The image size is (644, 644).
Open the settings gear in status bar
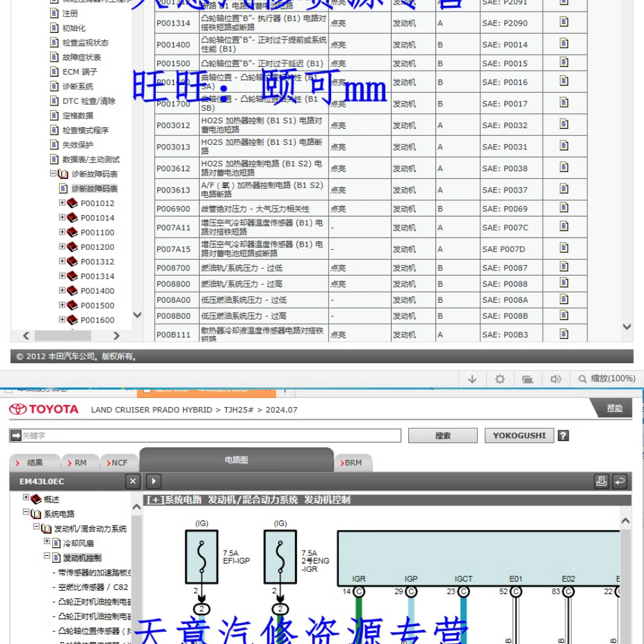coord(500,379)
